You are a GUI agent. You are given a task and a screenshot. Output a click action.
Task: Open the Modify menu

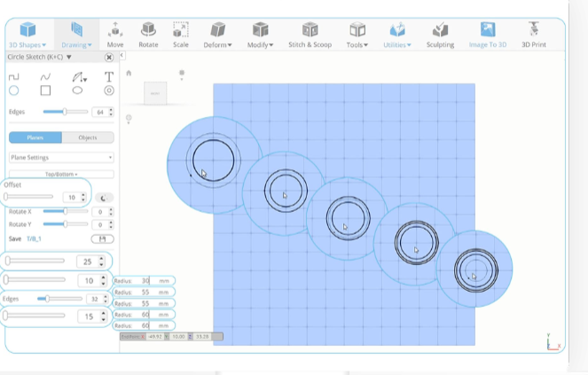[x=260, y=35]
